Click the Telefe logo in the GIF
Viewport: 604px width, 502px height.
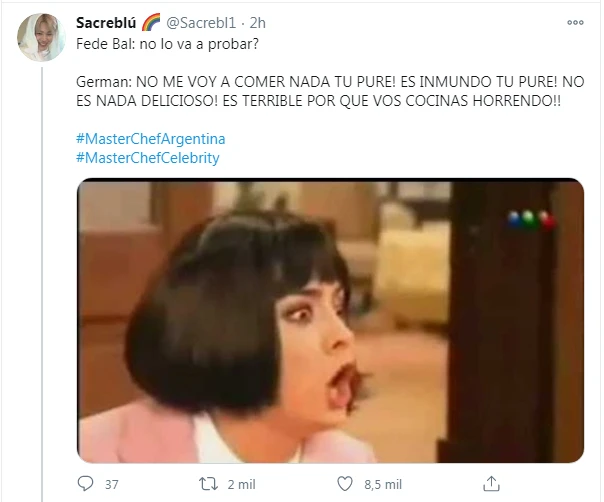point(532,219)
